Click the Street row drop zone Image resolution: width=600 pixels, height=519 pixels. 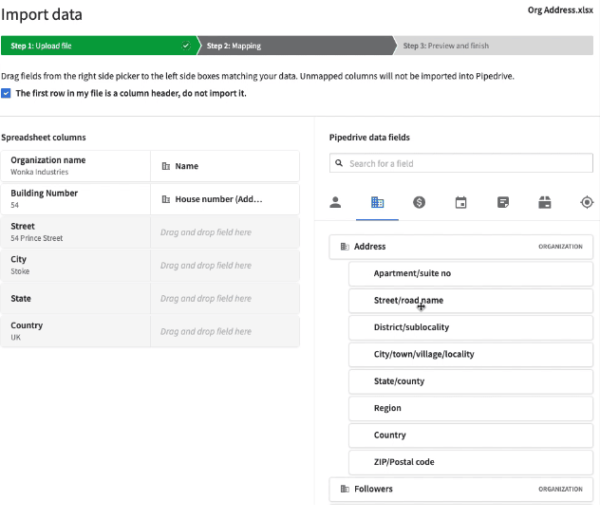[x=225, y=232]
